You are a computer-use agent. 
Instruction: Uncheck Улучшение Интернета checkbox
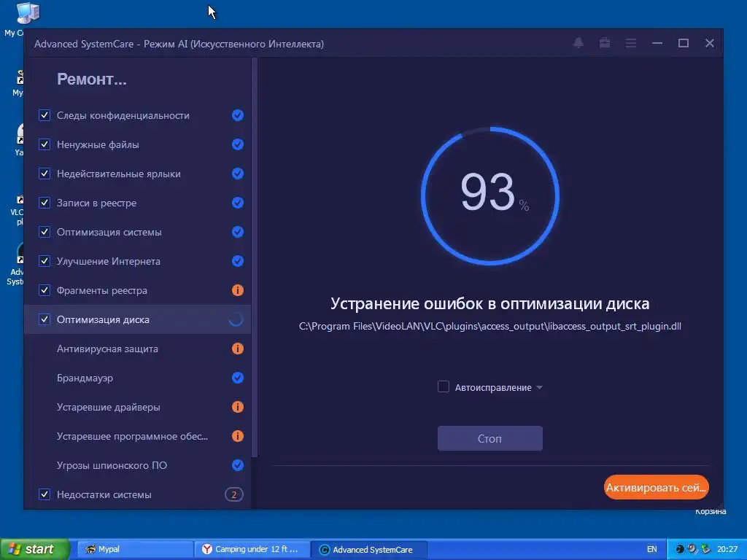[44, 261]
